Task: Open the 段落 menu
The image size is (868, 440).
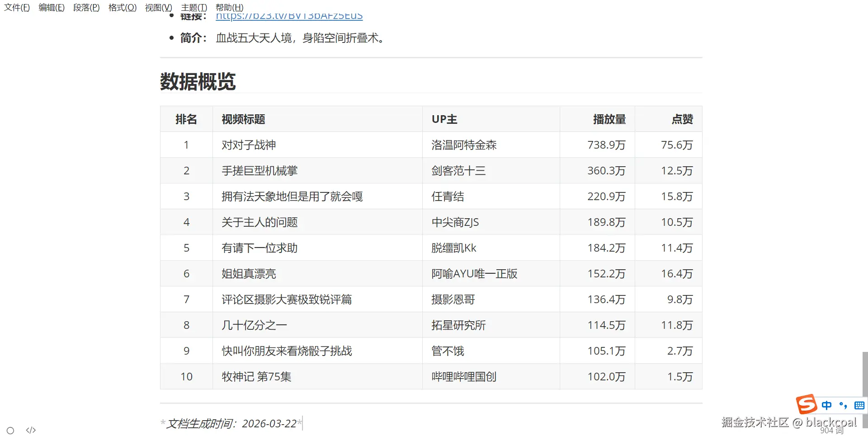Action: point(86,7)
